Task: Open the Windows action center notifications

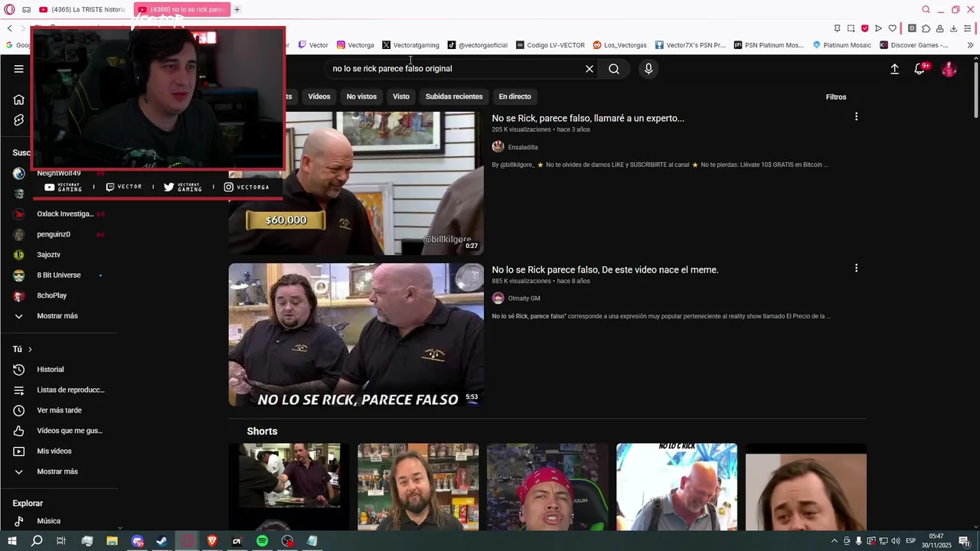Action: [964, 541]
